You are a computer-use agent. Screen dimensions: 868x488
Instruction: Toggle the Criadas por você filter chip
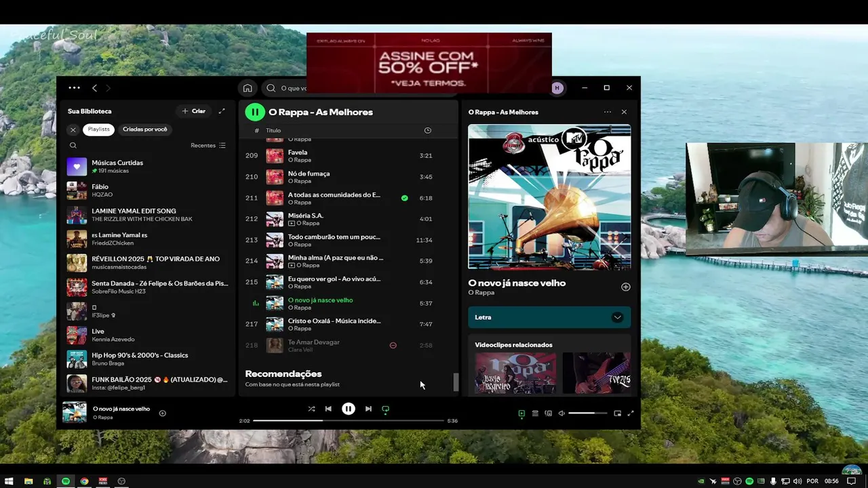tap(145, 129)
